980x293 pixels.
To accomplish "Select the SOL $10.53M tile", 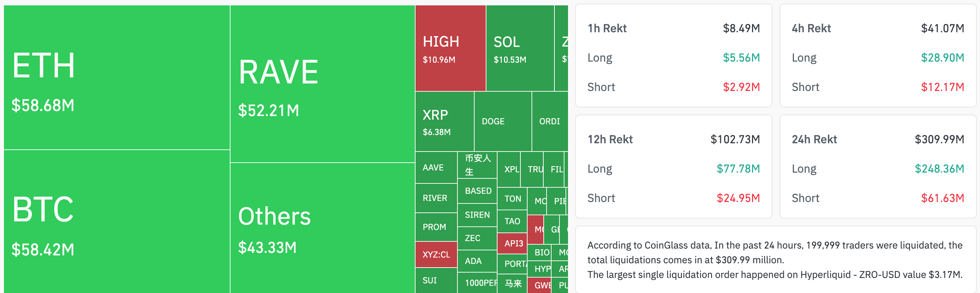I will point(520,48).
